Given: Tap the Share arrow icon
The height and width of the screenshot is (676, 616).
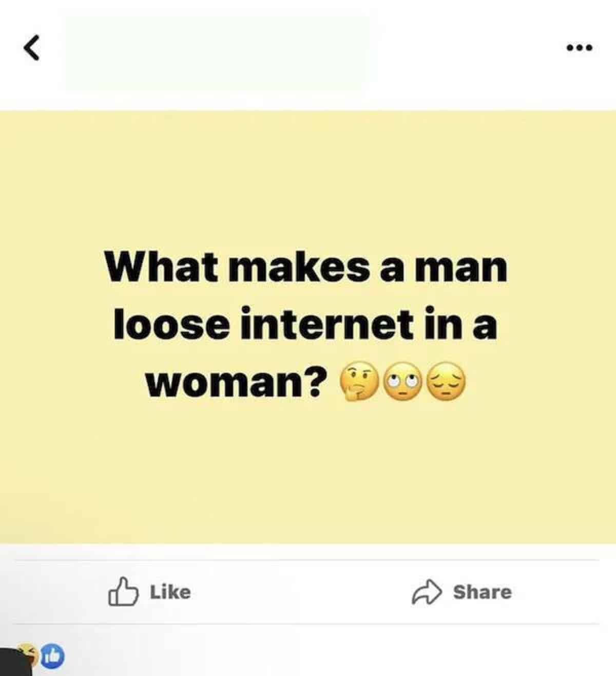Looking at the screenshot, I should click(x=427, y=592).
